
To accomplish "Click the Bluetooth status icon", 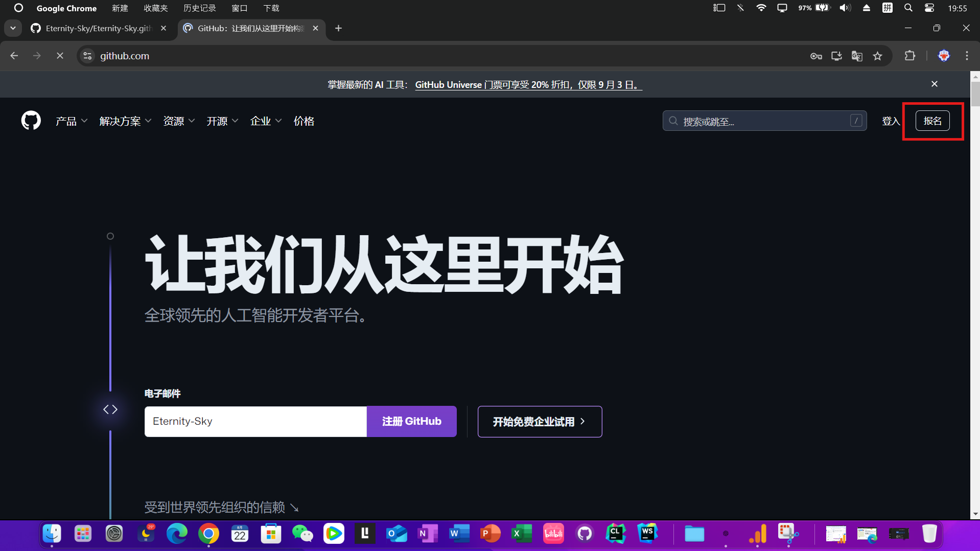I will pos(740,8).
